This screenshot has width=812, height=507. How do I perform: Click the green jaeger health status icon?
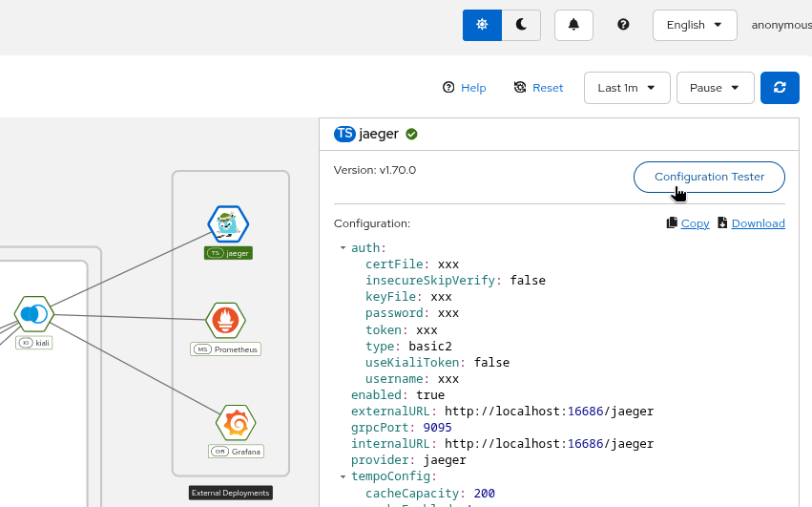[411, 135]
